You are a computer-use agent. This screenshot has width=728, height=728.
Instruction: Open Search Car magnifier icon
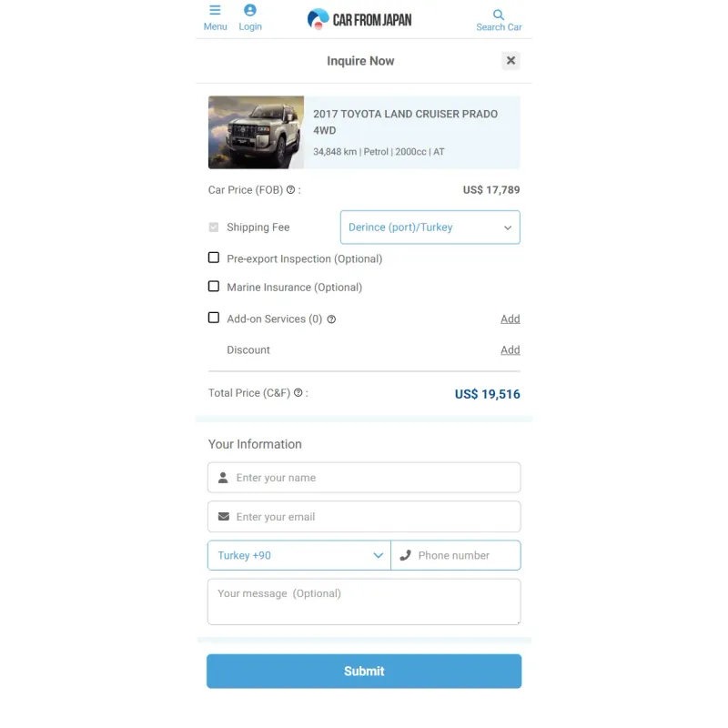click(498, 15)
